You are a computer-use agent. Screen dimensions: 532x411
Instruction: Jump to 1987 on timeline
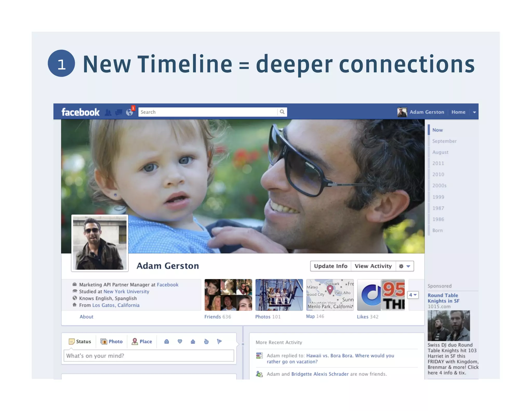coord(438,208)
